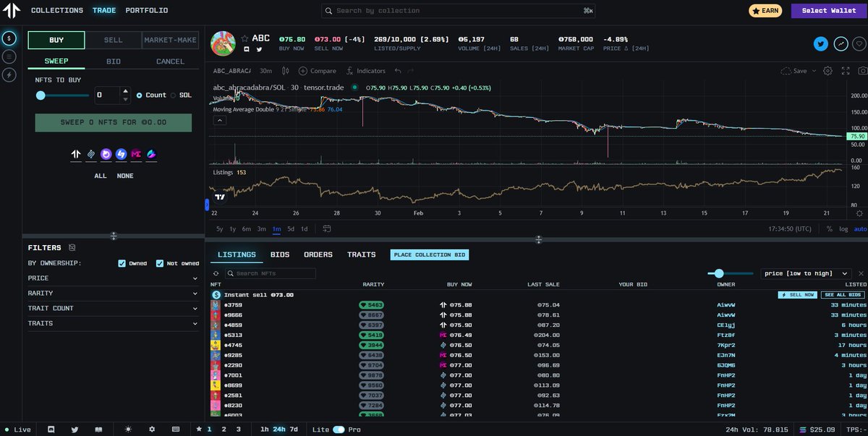This screenshot has width=868, height=436.
Task: Open ABC's Twitter icon under the name
Action: coord(259,49)
